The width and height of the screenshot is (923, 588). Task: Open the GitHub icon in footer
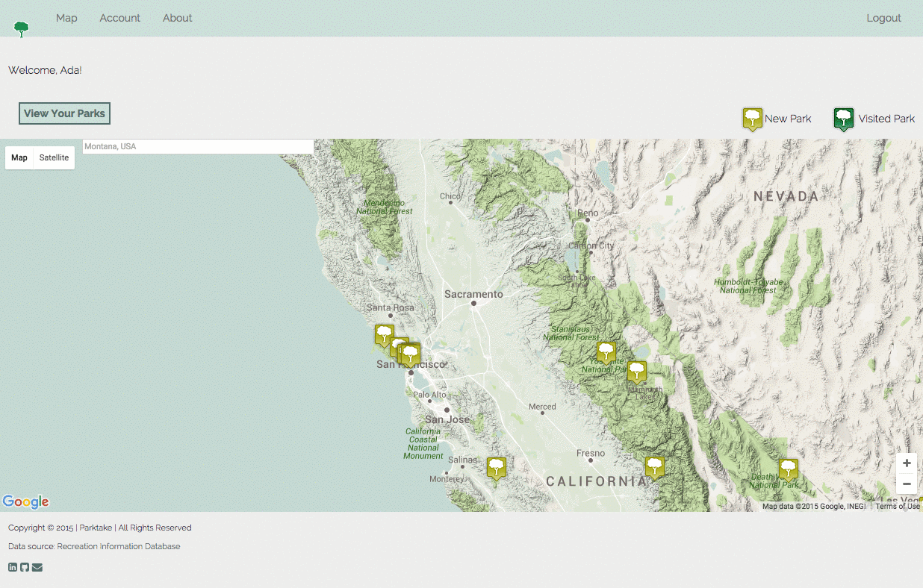click(x=25, y=567)
